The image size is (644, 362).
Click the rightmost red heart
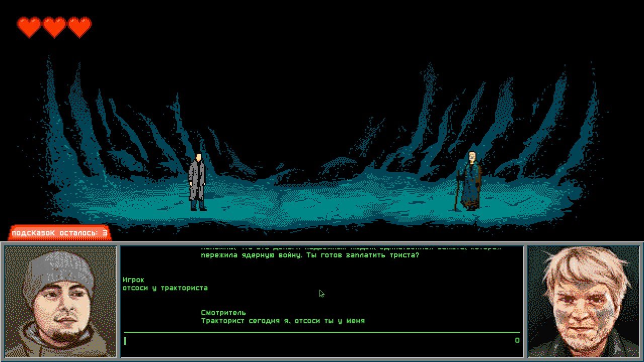click(79, 27)
